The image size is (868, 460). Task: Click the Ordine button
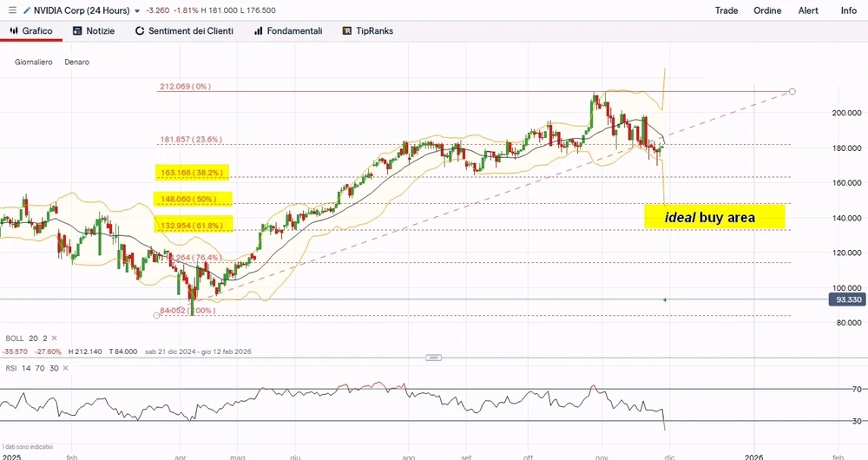click(767, 10)
